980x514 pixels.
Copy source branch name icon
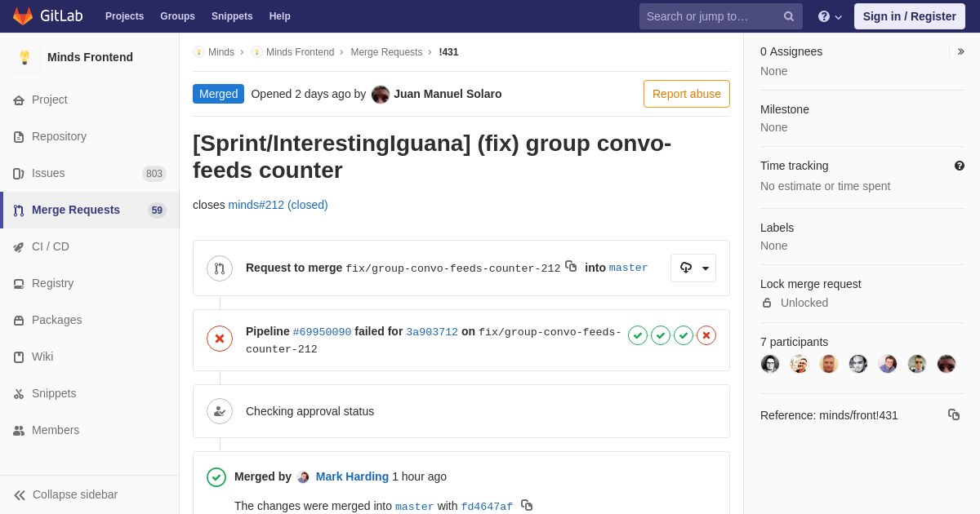[x=571, y=267]
